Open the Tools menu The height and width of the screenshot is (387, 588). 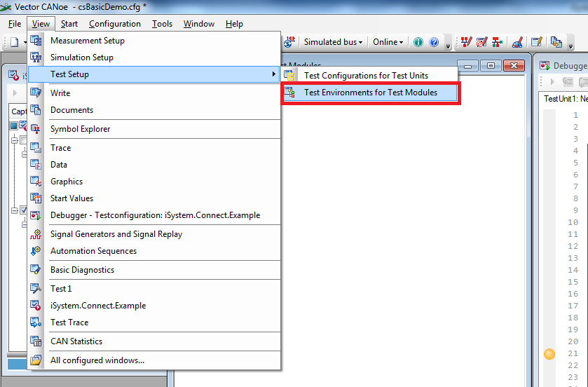click(x=162, y=24)
